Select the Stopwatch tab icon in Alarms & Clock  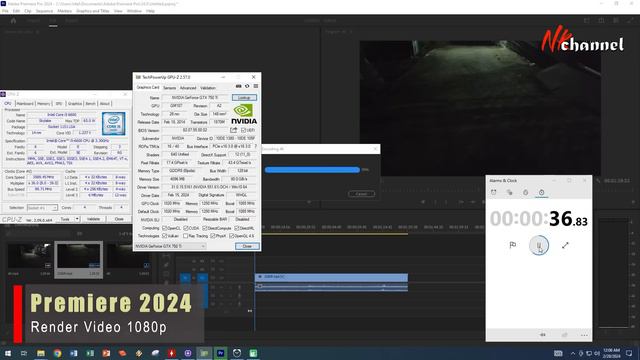click(x=541, y=192)
